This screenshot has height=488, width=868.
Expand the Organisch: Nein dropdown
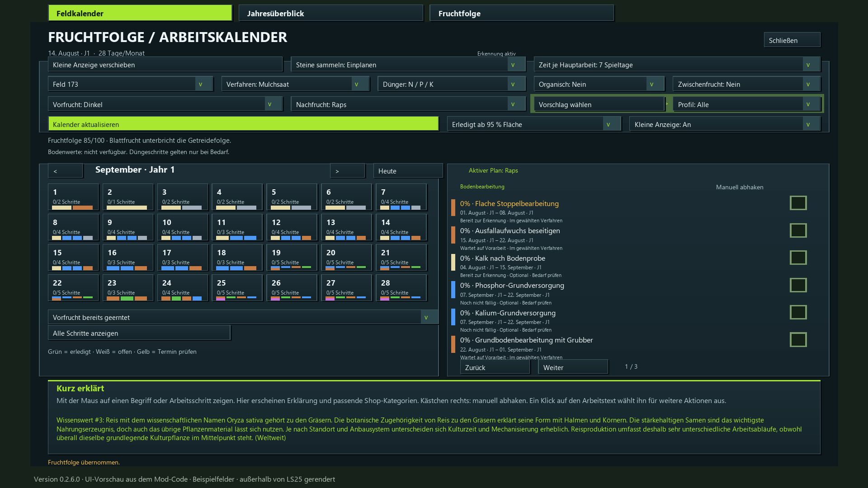pos(599,84)
